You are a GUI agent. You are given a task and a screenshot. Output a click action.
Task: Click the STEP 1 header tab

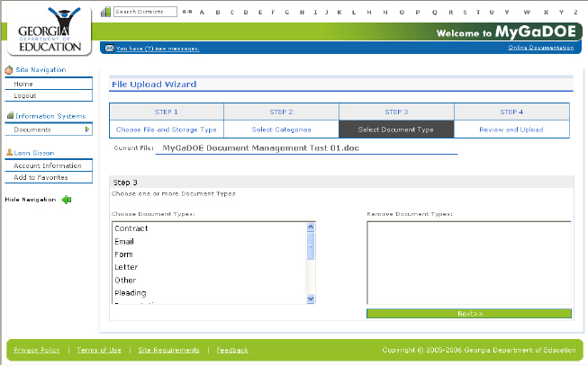pos(167,112)
